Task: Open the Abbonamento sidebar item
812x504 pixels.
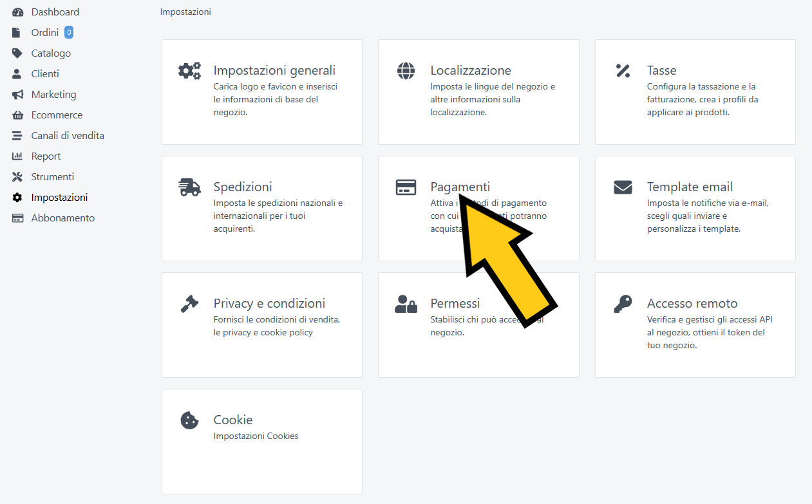Action: (62, 218)
